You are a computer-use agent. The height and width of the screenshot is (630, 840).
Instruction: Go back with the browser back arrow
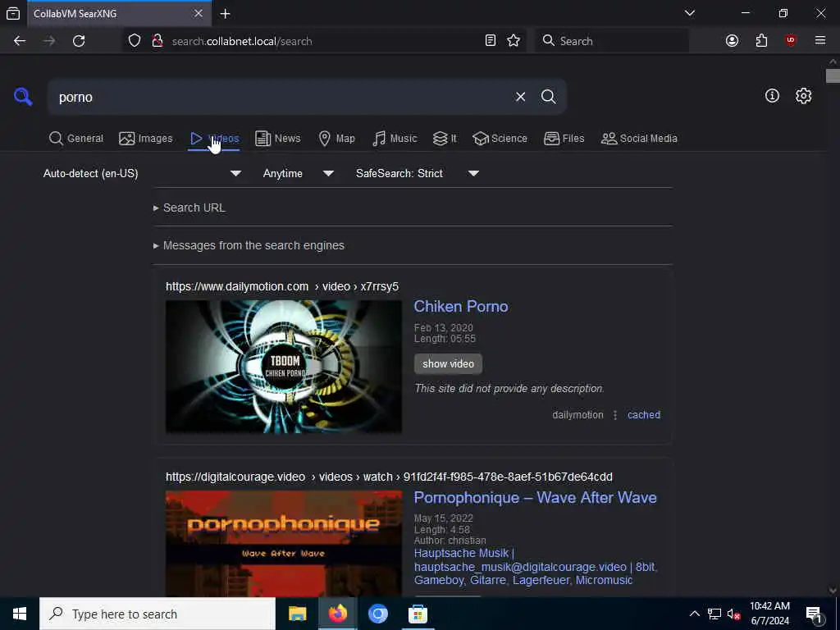20,41
